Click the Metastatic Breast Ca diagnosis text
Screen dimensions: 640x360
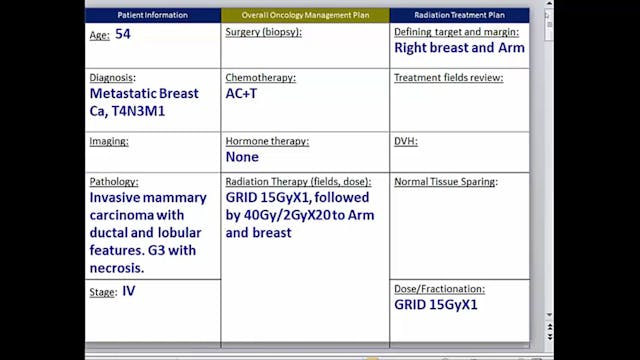coord(144,102)
